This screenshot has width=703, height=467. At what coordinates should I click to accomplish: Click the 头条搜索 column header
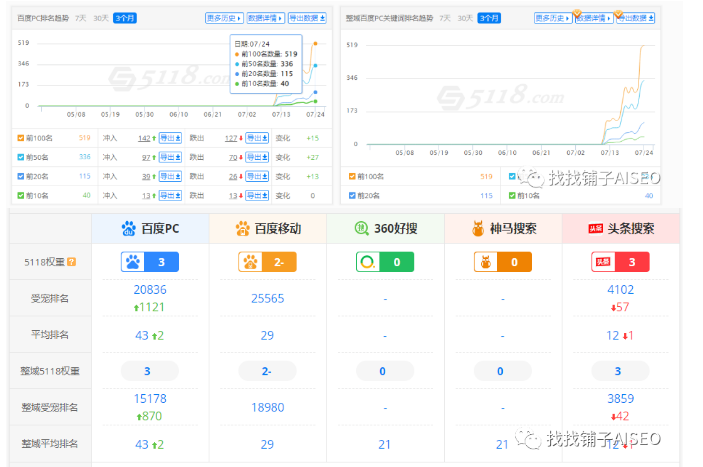[621, 229]
